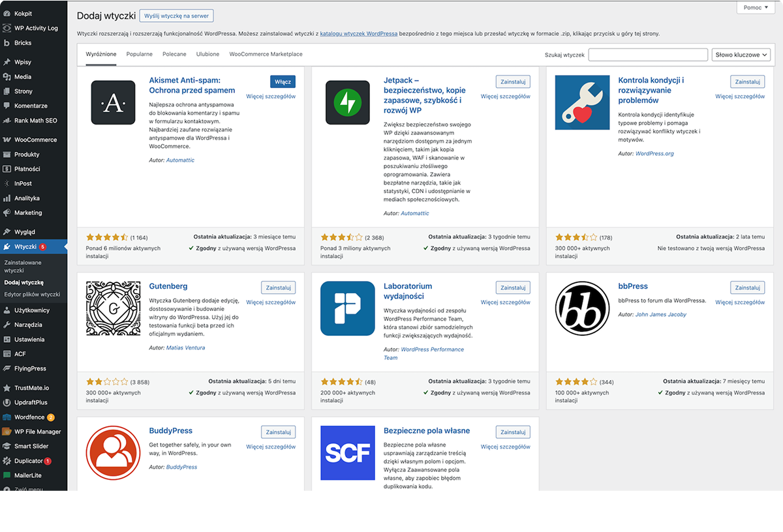
Task: Click the health check wrench icon
Action: point(582,102)
